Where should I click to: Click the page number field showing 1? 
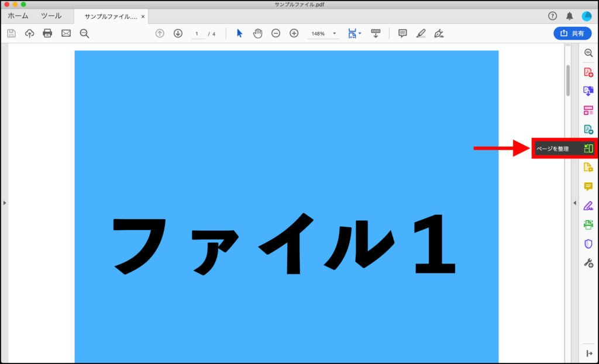pyautogui.click(x=197, y=34)
